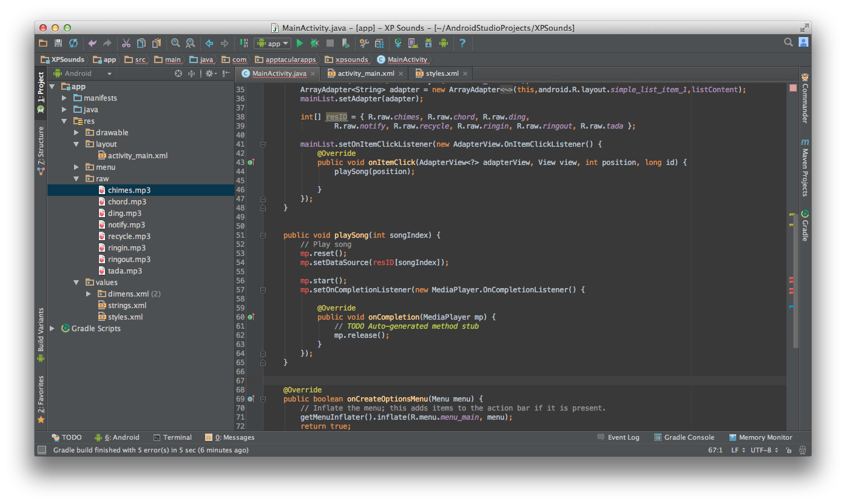846x504 pixels.
Task: Open the search magnifier at top right
Action: [788, 42]
